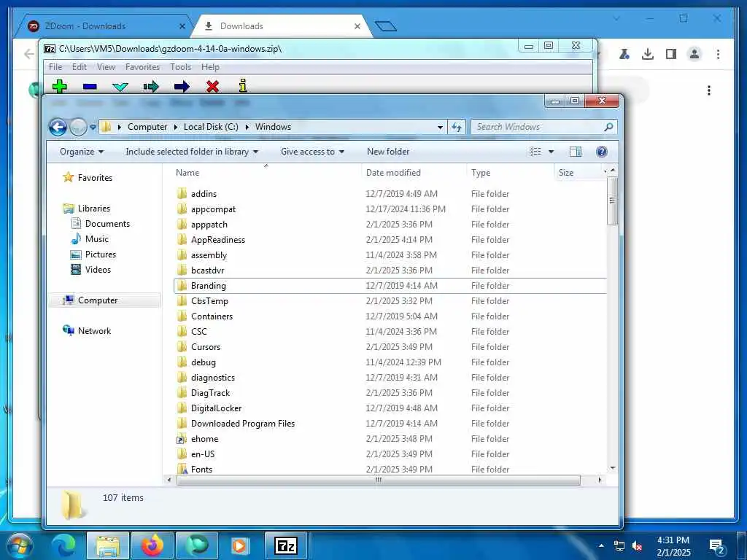Open the Give access to dropdown
747x560 pixels.
[x=312, y=152]
